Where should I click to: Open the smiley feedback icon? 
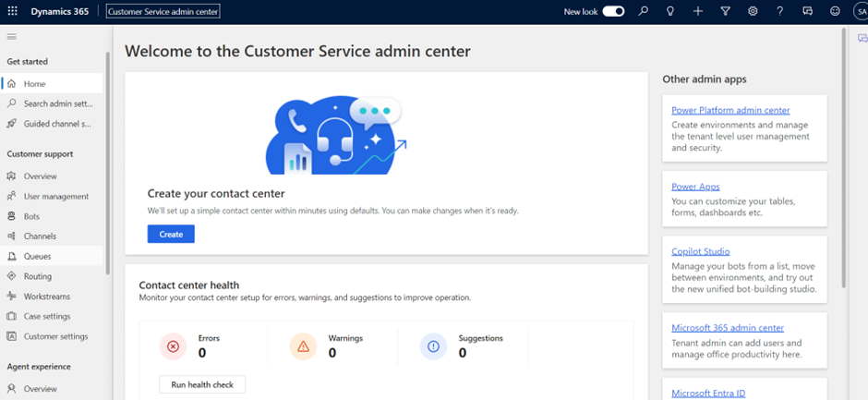pos(835,11)
